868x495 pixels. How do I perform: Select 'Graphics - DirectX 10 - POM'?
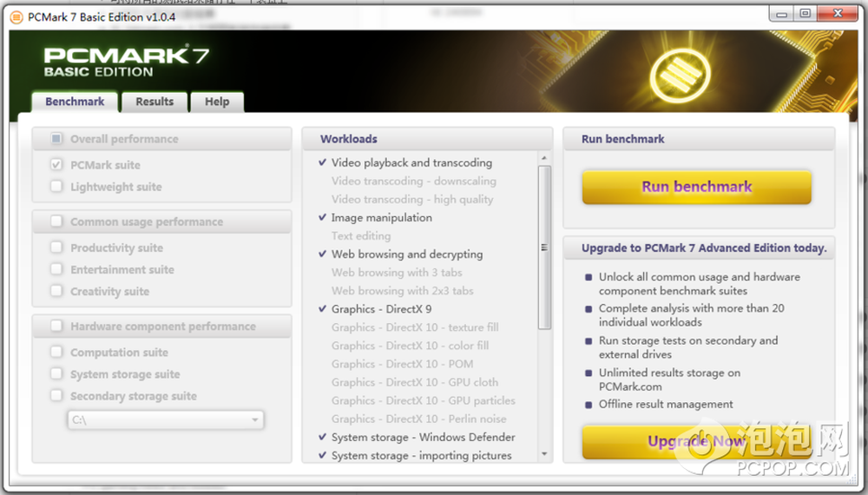pyautogui.click(x=403, y=364)
